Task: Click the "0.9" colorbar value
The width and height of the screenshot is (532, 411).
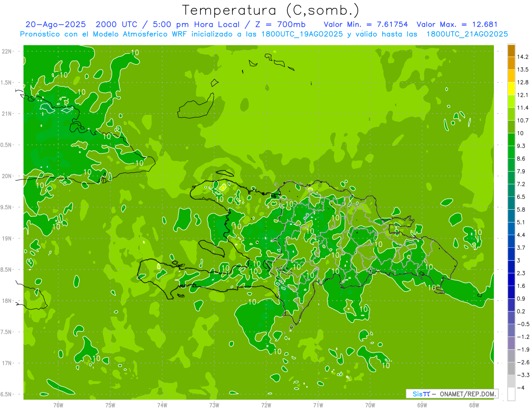Action: point(522,298)
